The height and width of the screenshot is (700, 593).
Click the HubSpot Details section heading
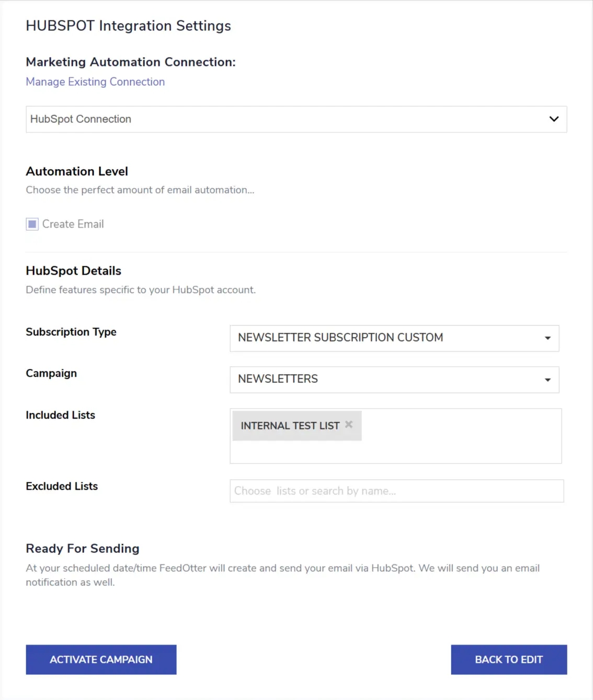tap(73, 271)
